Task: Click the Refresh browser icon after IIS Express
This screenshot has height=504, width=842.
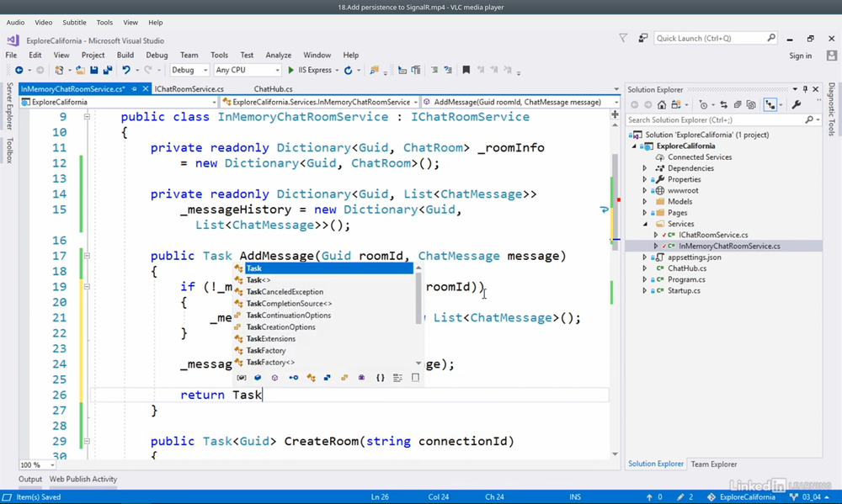Action: point(348,70)
